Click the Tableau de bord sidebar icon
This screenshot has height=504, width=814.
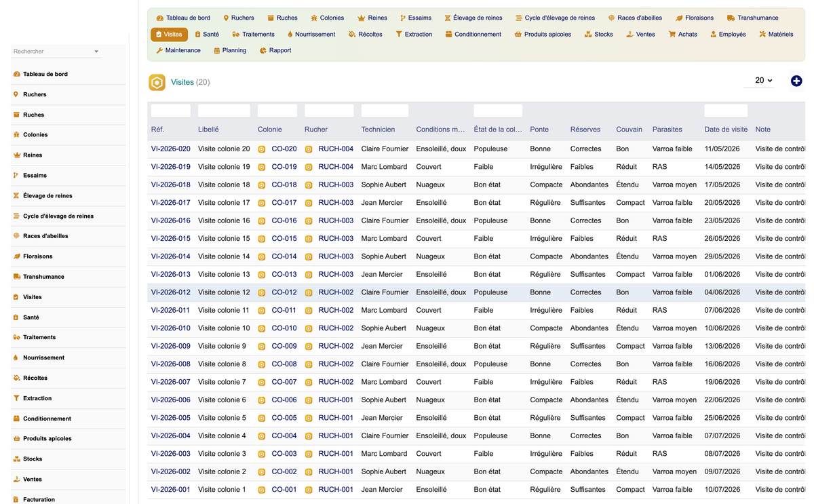point(16,74)
